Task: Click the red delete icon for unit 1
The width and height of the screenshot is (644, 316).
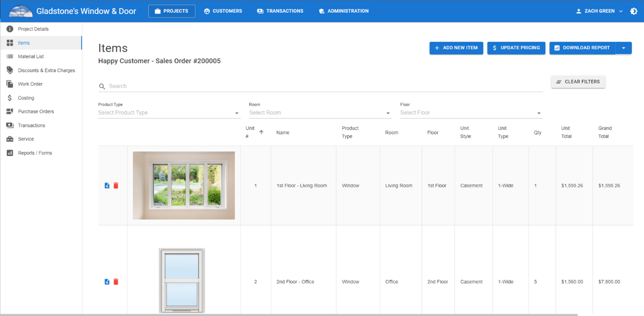Action: pos(116,185)
